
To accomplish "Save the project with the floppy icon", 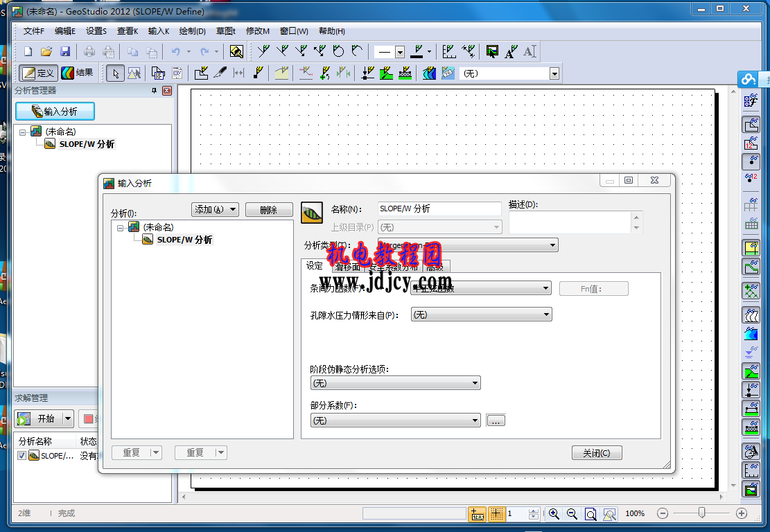I will [65, 51].
